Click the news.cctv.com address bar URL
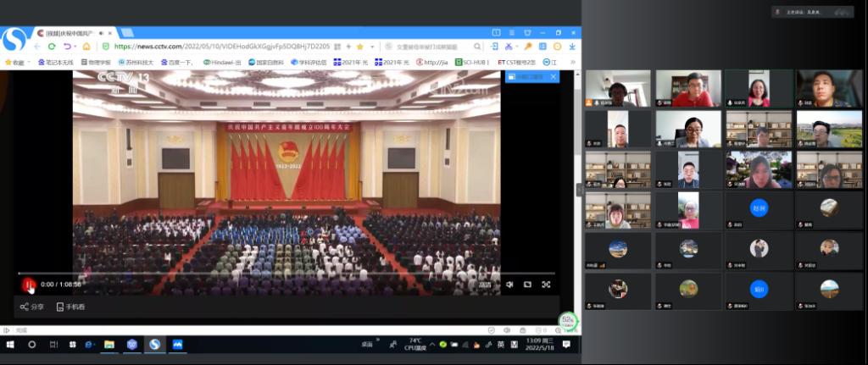 pos(222,47)
